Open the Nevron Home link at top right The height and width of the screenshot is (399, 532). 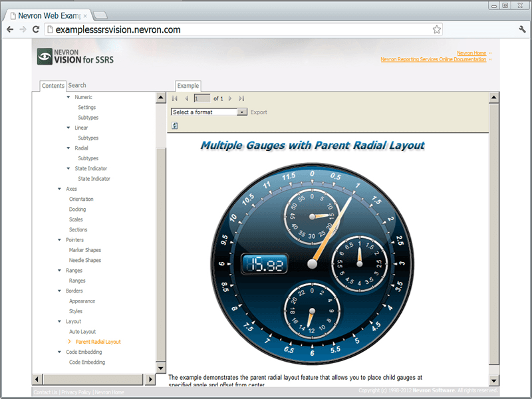471,53
